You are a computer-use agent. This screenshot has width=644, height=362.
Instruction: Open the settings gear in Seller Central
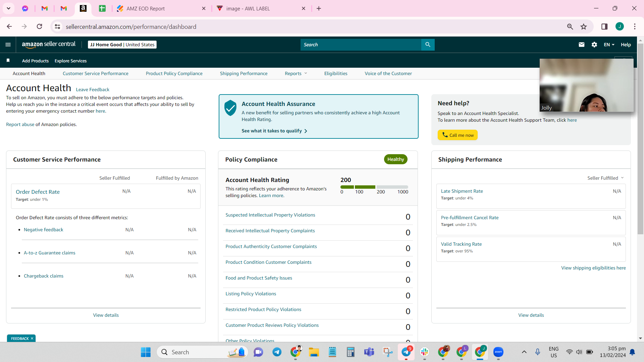pyautogui.click(x=594, y=45)
